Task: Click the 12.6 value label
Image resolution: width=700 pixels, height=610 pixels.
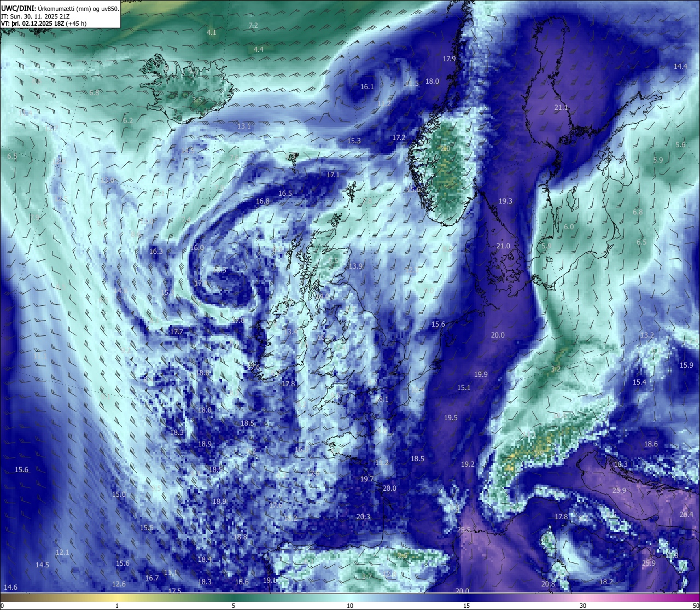Action: pyautogui.click(x=119, y=584)
